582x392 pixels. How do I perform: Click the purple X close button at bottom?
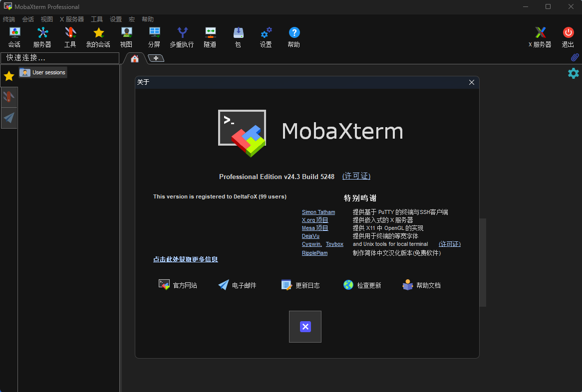coord(305,327)
